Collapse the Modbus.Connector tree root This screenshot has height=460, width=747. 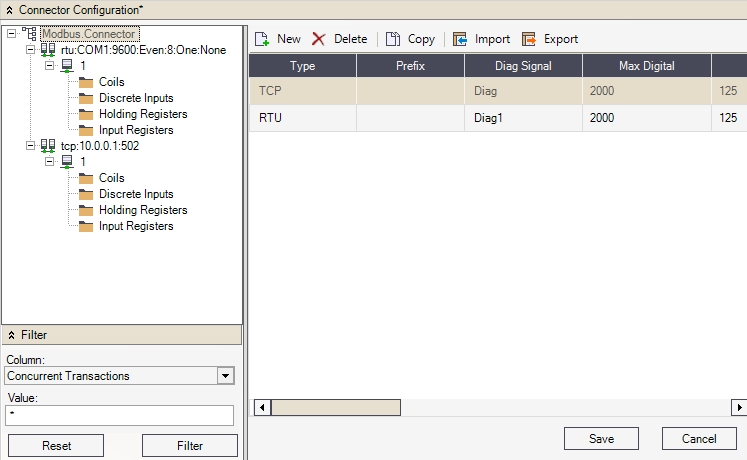(x=11, y=34)
